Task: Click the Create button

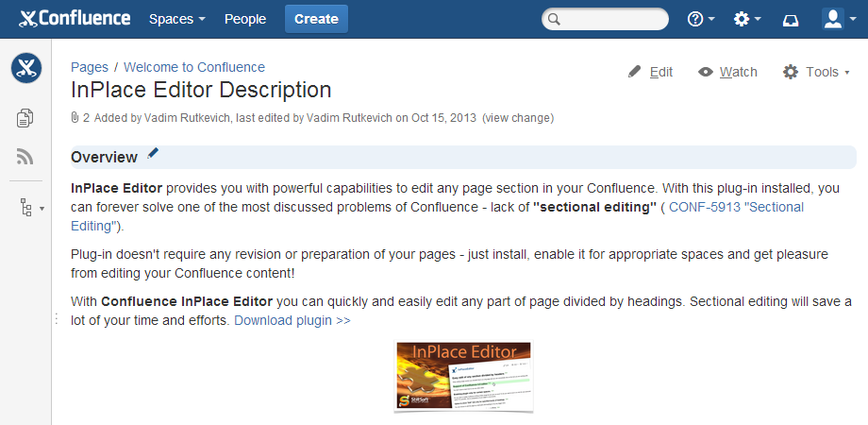Action: (316, 19)
